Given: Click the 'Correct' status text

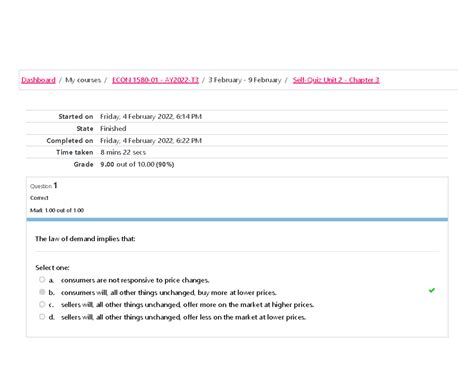Looking at the screenshot, I should 39,198.
